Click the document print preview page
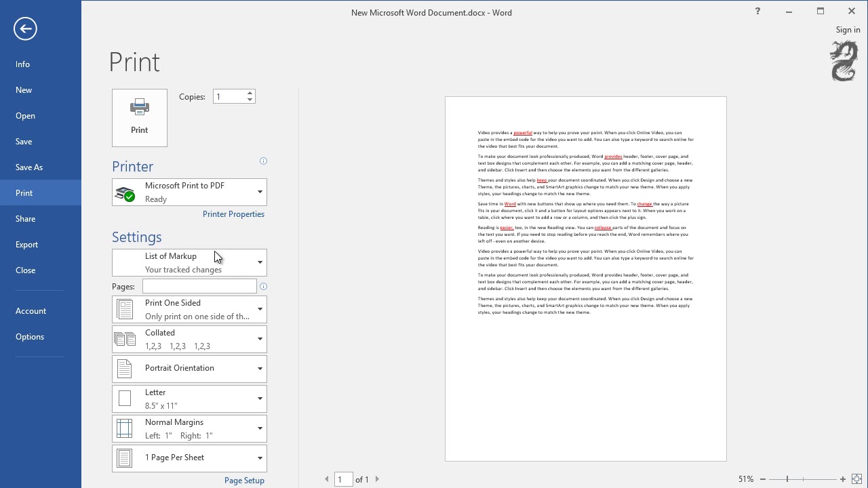 [x=586, y=279]
